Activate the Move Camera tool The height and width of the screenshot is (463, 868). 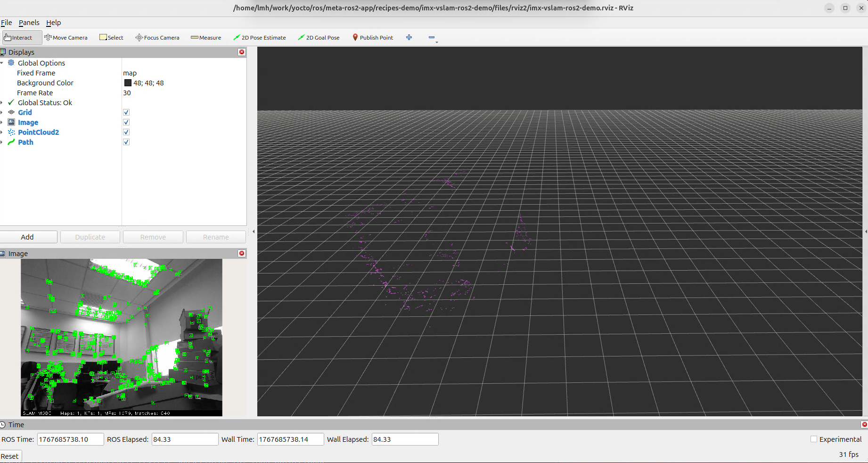[x=66, y=38]
